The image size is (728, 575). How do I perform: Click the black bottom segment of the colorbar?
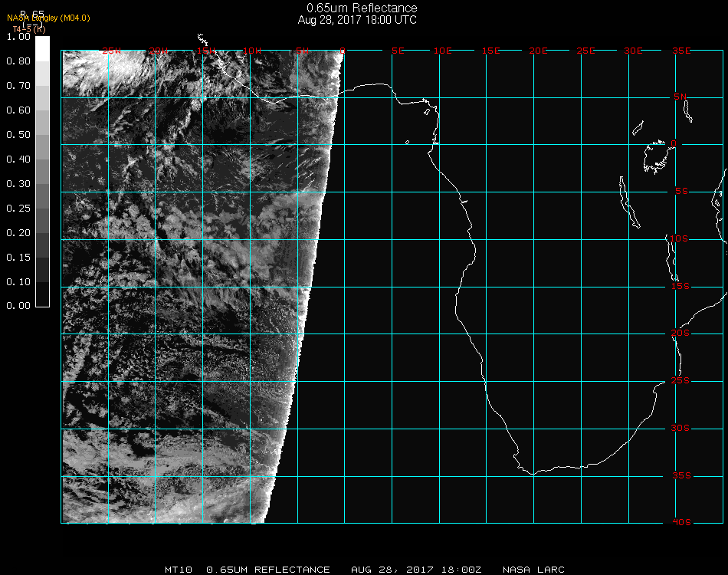[42, 294]
